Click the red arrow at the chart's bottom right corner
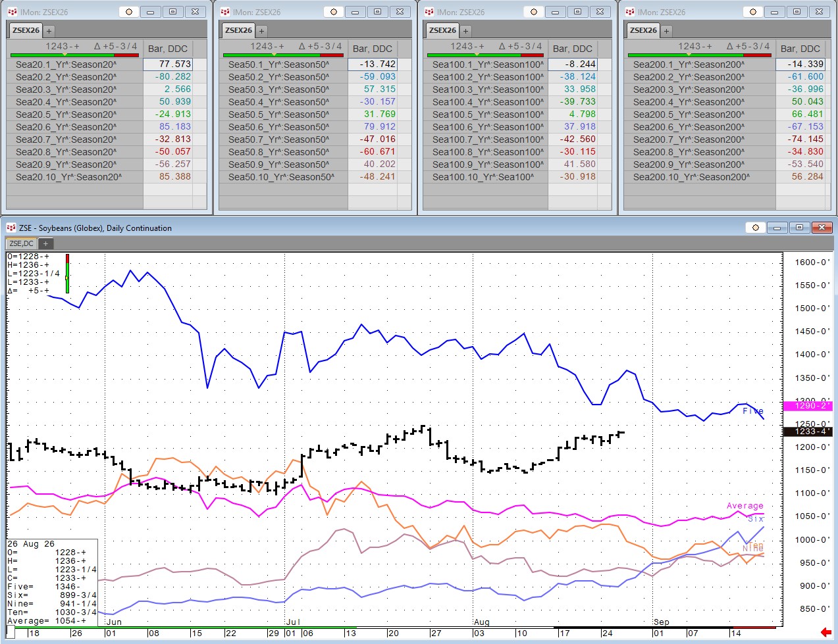Screen dimensions: 838x644 coord(826,632)
